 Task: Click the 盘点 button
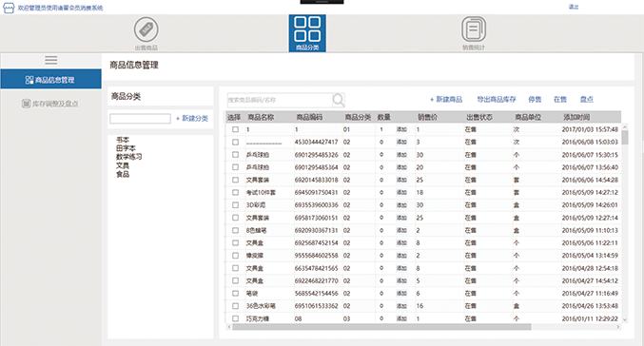coord(587,99)
